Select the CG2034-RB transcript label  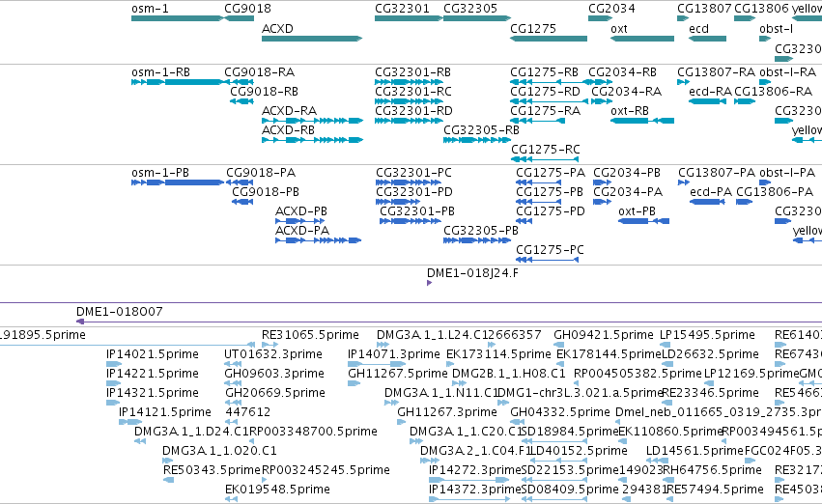click(622, 72)
